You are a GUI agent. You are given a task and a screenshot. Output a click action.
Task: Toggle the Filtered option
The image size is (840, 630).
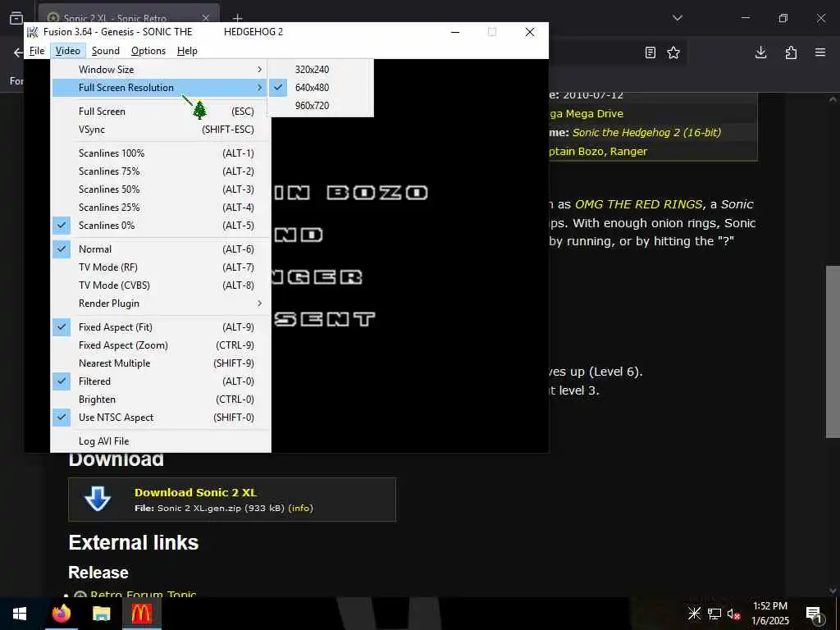[x=161, y=381]
